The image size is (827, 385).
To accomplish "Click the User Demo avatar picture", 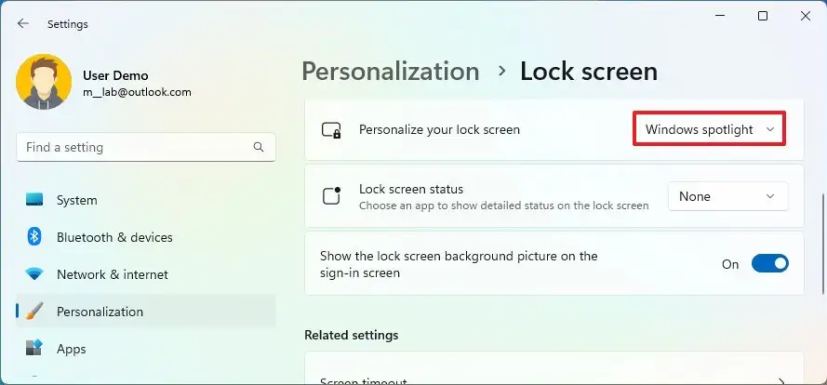I will [x=44, y=82].
